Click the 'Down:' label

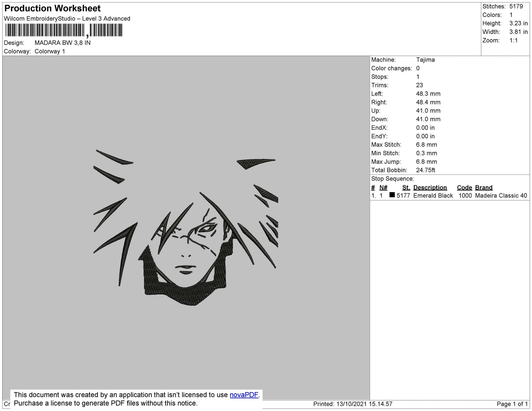pyautogui.click(x=380, y=119)
